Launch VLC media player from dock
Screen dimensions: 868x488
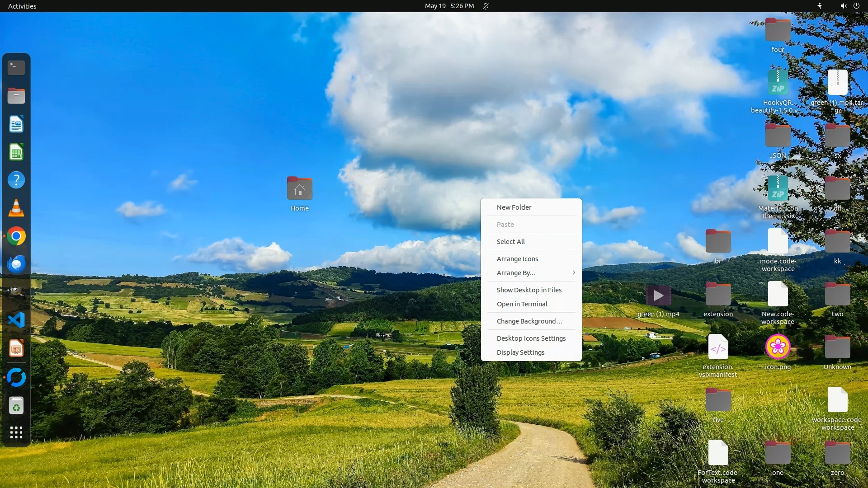pos(16,208)
